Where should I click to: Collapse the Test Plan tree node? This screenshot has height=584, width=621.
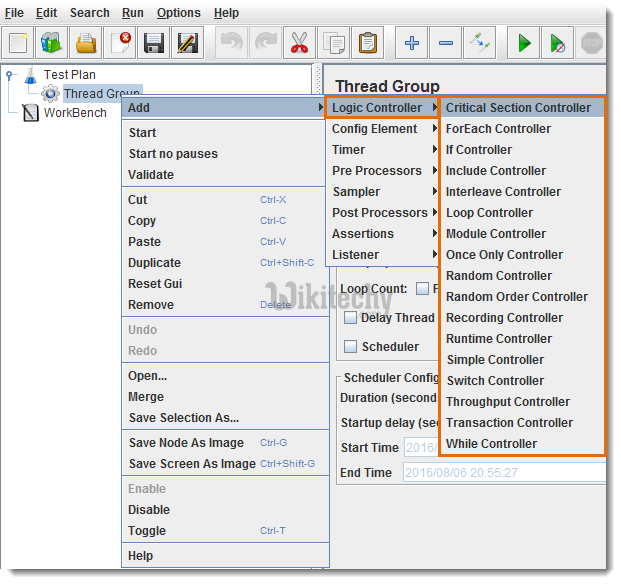coord(9,74)
